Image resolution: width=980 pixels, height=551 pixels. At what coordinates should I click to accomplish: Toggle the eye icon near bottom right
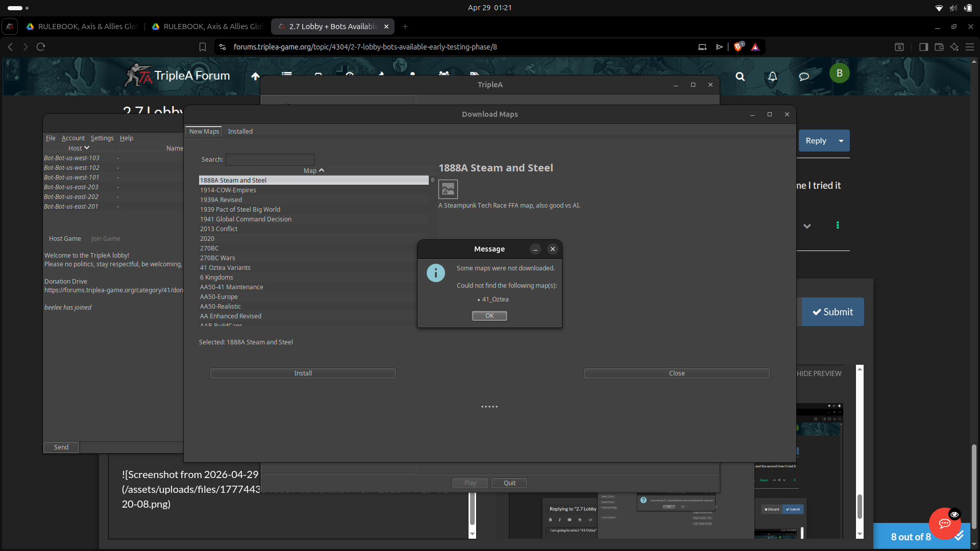pyautogui.click(x=955, y=514)
